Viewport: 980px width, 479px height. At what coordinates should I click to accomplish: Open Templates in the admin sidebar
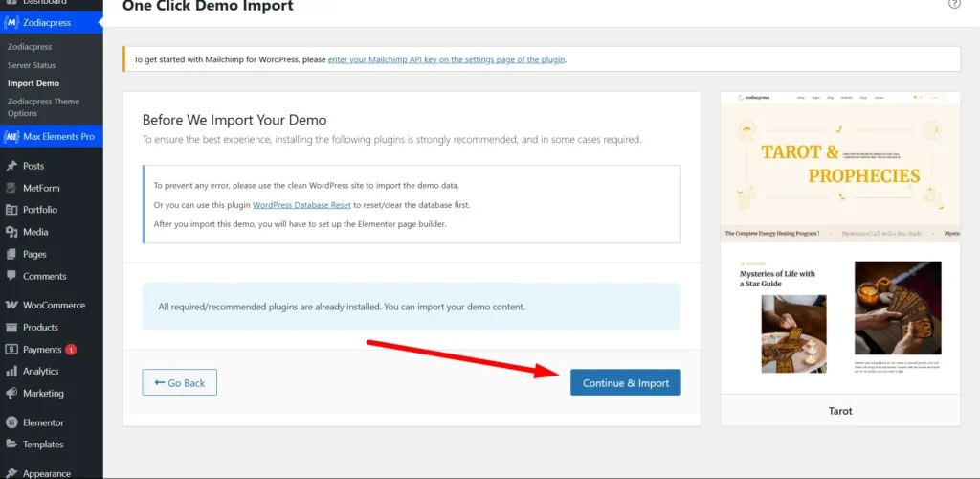[43, 445]
